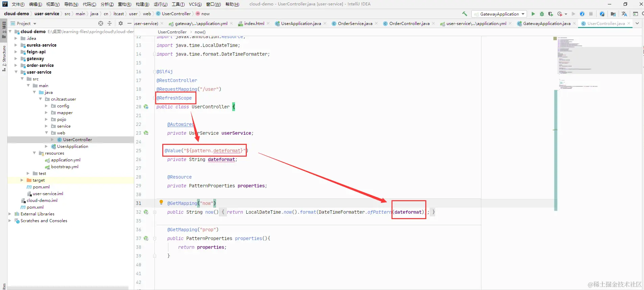
Task: Expand the gateway module
Action: pyautogui.click(x=16, y=58)
